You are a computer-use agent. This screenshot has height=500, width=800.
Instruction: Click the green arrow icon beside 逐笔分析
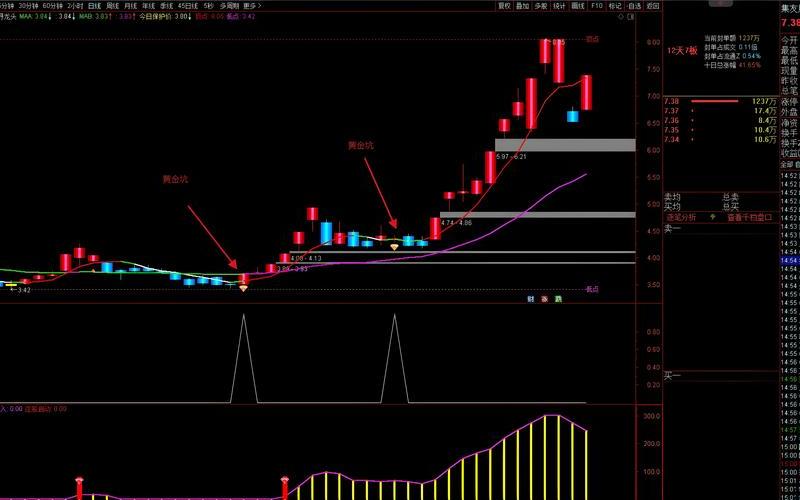[713, 217]
